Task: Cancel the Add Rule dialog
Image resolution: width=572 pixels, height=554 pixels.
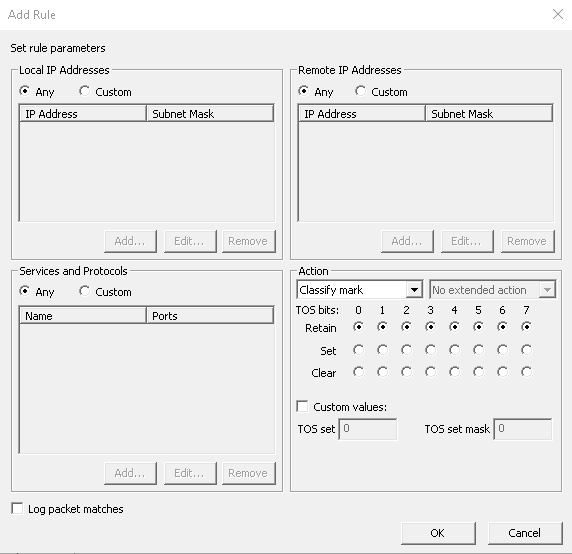Action: tap(525, 533)
